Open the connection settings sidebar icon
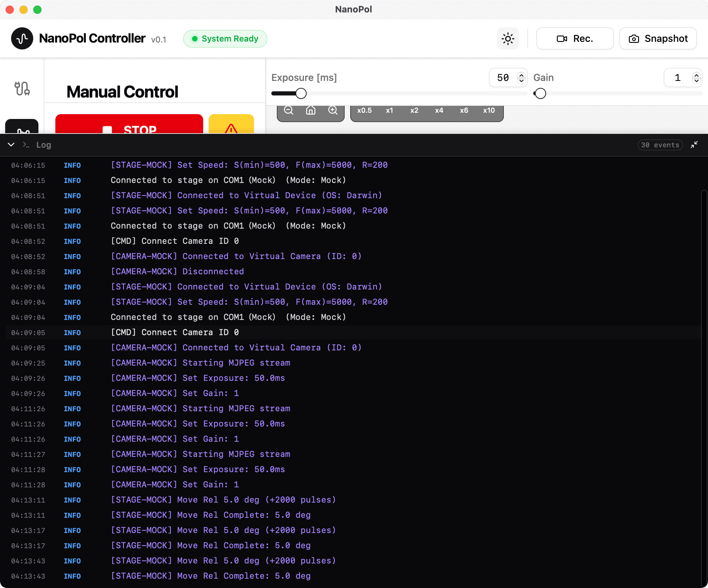 click(x=22, y=89)
